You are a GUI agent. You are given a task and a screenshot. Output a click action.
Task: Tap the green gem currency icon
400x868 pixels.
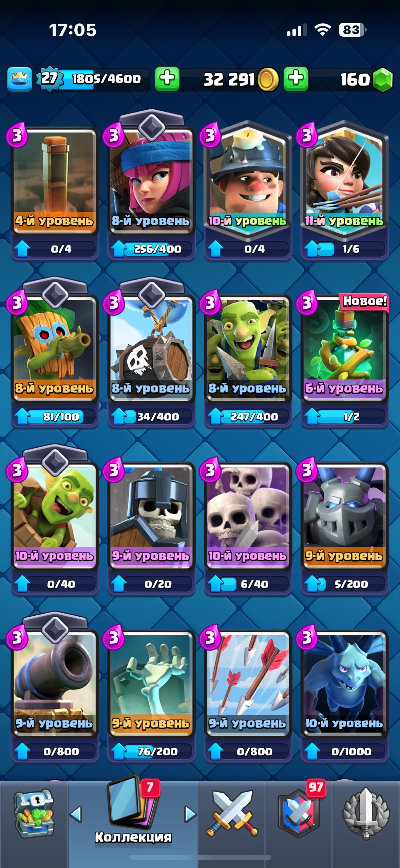tap(383, 79)
